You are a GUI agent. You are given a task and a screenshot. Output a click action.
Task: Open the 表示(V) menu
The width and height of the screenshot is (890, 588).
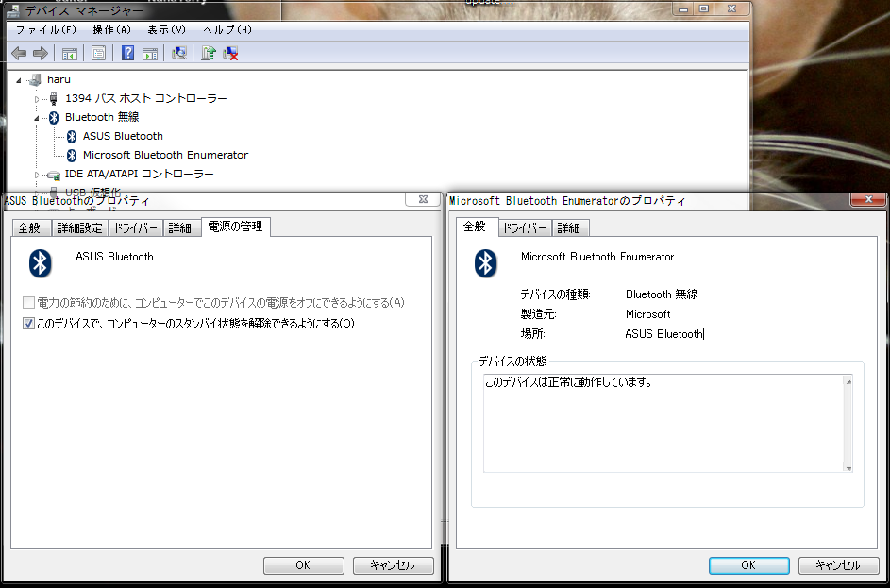coord(167,30)
